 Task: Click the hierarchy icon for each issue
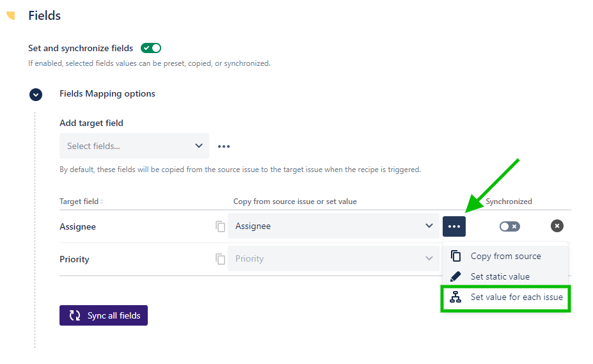pyautogui.click(x=456, y=297)
